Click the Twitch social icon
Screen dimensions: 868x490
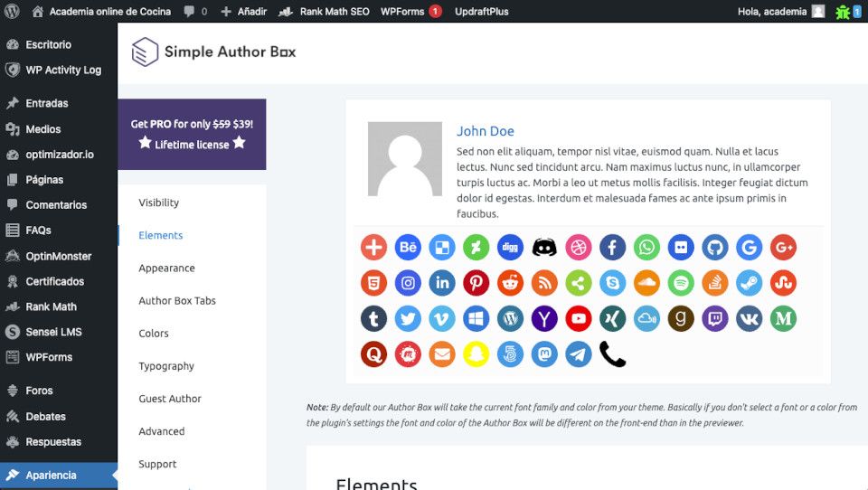coord(714,318)
